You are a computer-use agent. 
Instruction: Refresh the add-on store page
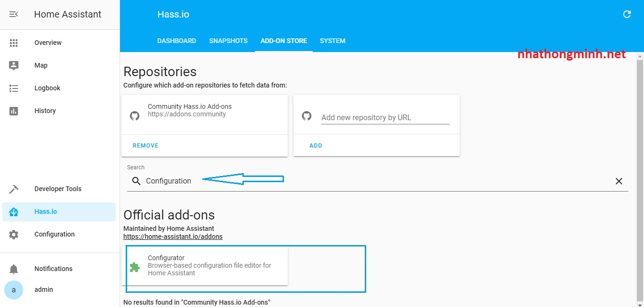click(627, 14)
